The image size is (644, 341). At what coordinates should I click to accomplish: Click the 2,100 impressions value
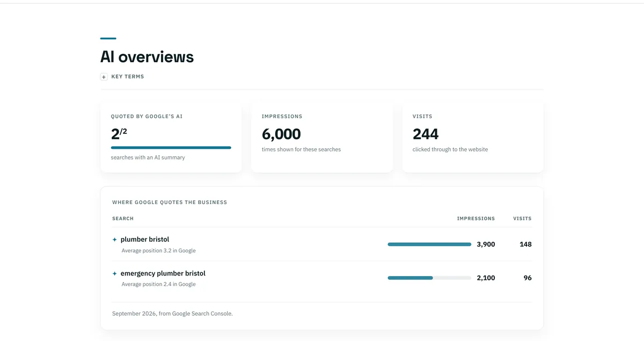[486, 278]
